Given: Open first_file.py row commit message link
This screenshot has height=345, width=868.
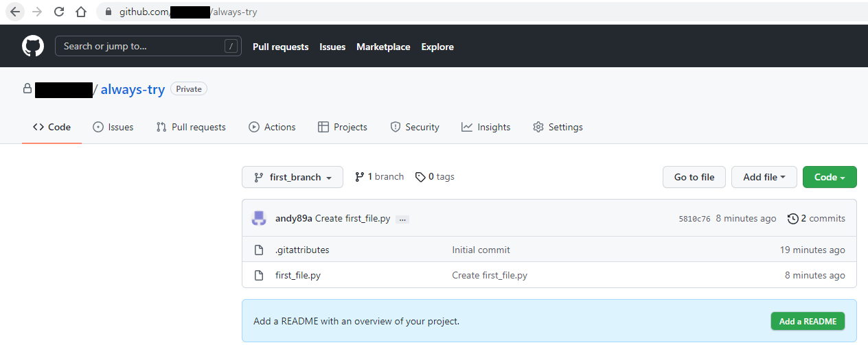Looking at the screenshot, I should point(490,275).
